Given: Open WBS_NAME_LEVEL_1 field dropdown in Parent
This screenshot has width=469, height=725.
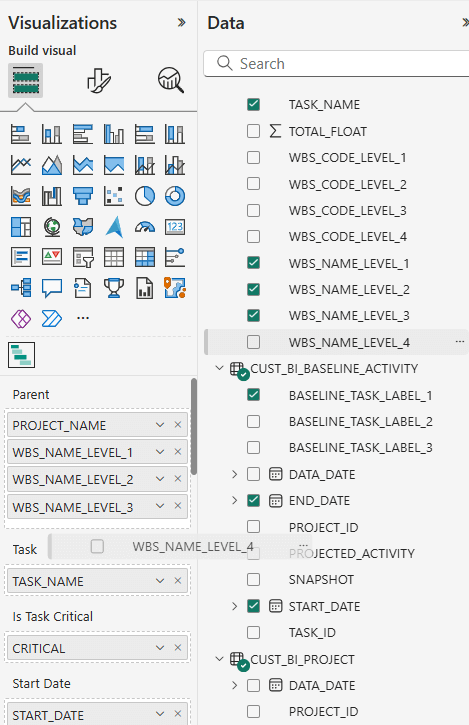Looking at the screenshot, I should click(x=160, y=452).
